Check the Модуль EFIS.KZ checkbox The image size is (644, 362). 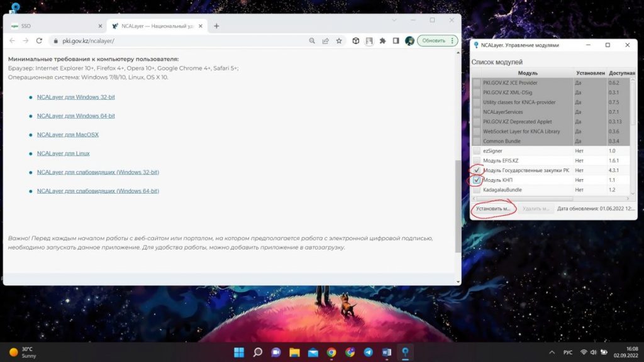(477, 160)
